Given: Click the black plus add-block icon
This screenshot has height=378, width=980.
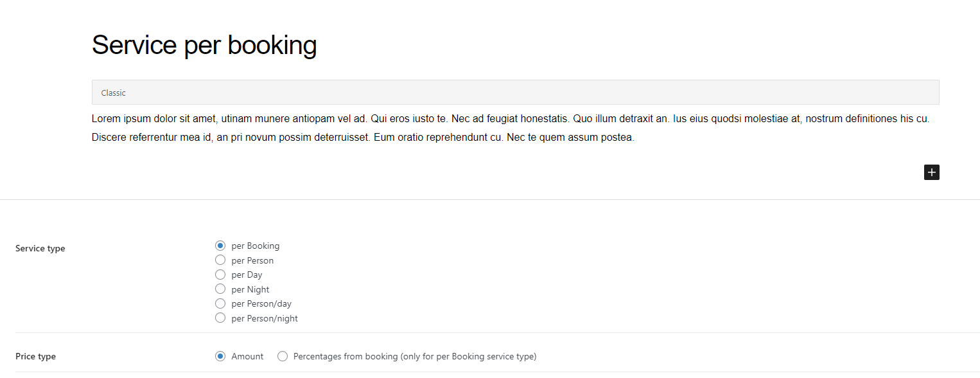Looking at the screenshot, I should (931, 172).
